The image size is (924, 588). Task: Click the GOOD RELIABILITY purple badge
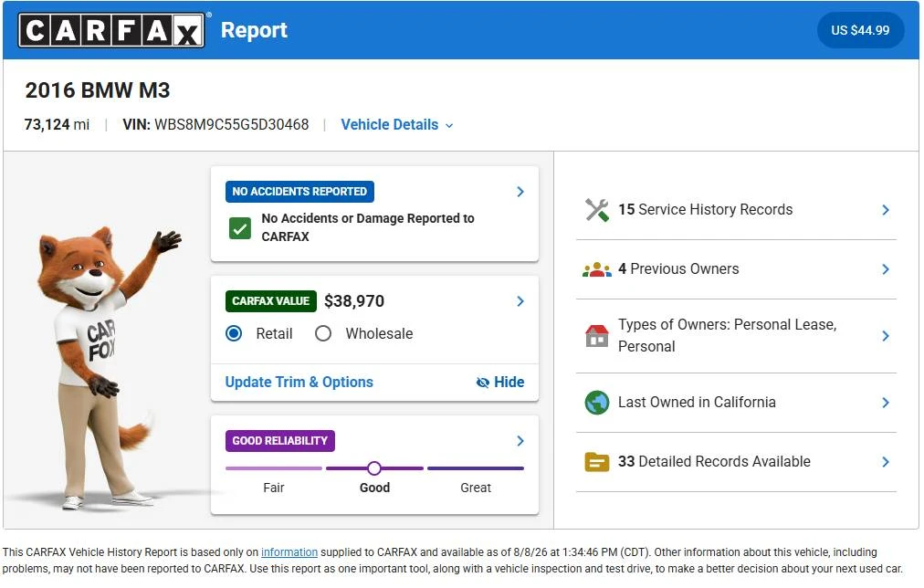coord(280,441)
